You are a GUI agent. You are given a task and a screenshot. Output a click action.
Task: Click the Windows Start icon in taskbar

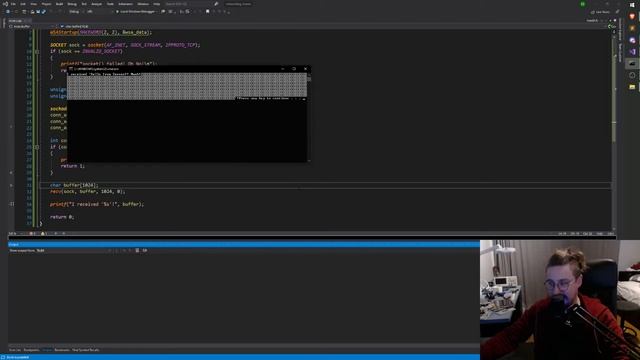pos(632,5)
